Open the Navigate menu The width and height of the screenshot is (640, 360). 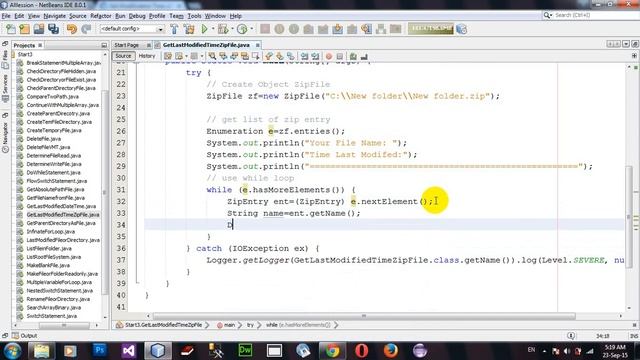point(54,16)
